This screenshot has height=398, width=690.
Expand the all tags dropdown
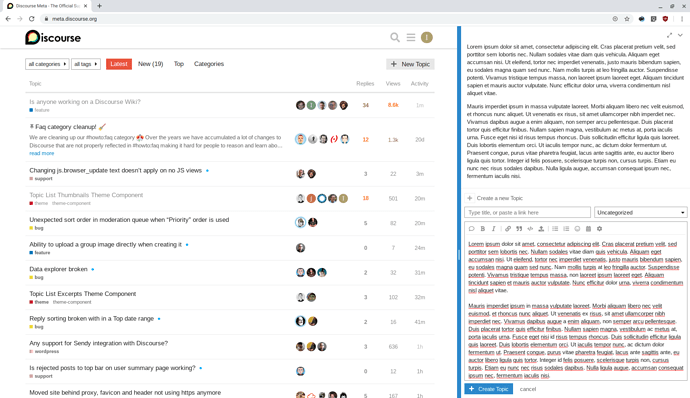coord(86,64)
